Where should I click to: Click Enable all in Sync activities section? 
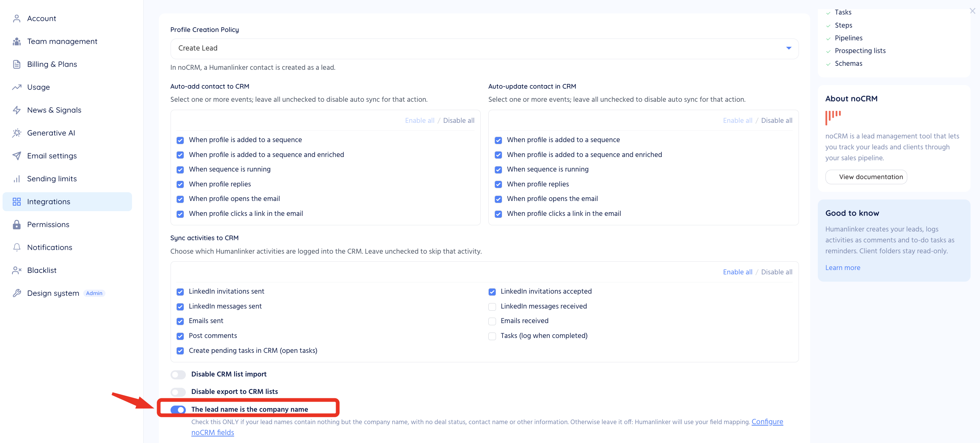coord(737,272)
